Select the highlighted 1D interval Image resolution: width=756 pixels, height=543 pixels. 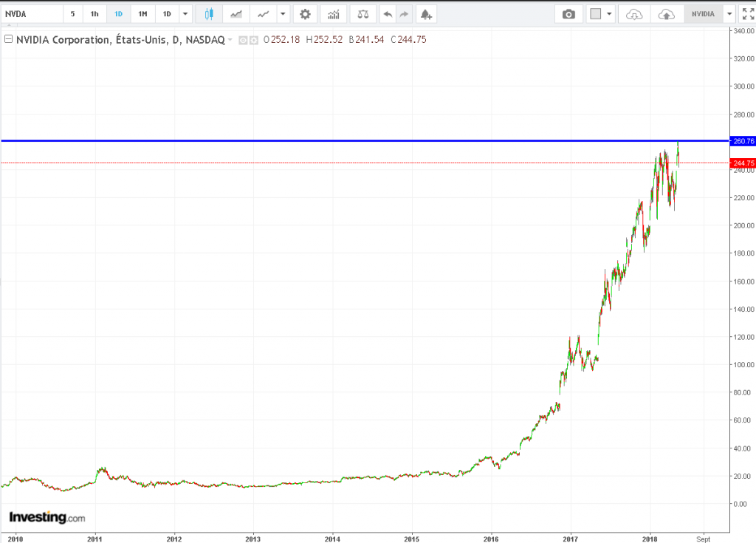119,14
